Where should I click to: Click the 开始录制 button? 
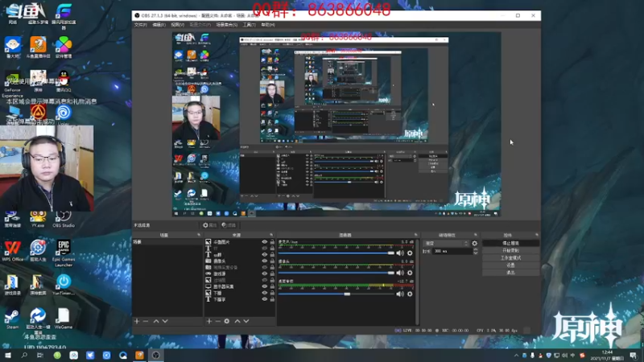pos(510,251)
